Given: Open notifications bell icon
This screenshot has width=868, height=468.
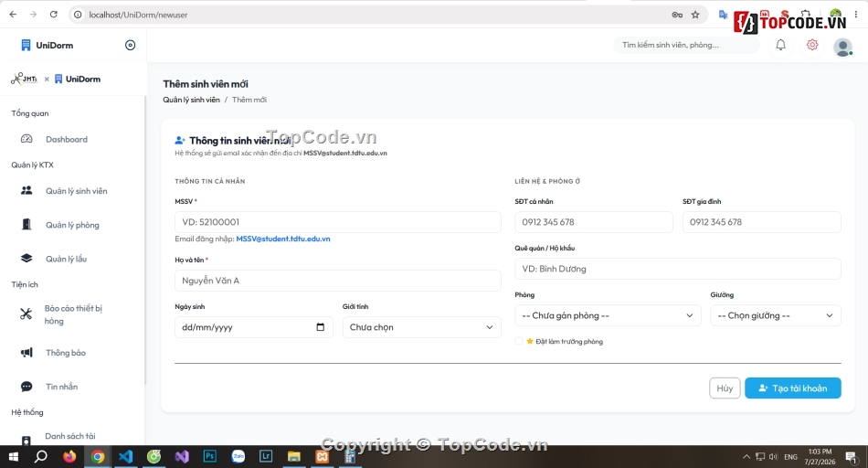Looking at the screenshot, I should [x=780, y=45].
